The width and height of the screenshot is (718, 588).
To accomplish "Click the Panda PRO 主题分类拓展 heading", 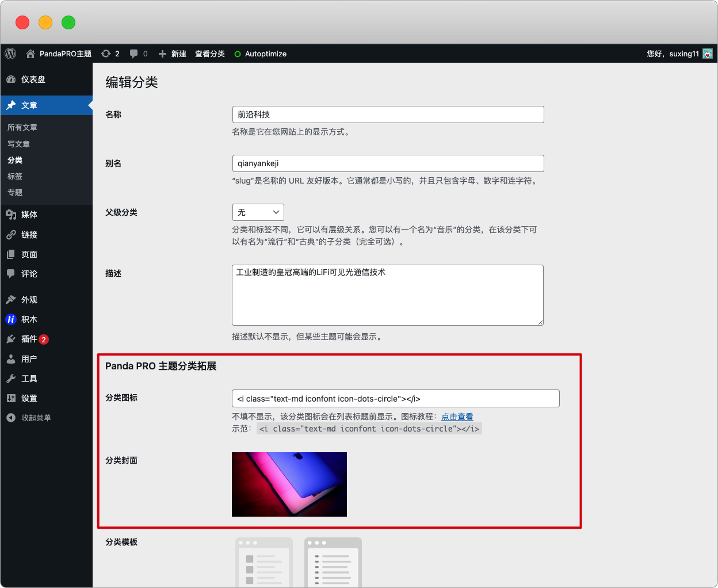I will (x=161, y=366).
